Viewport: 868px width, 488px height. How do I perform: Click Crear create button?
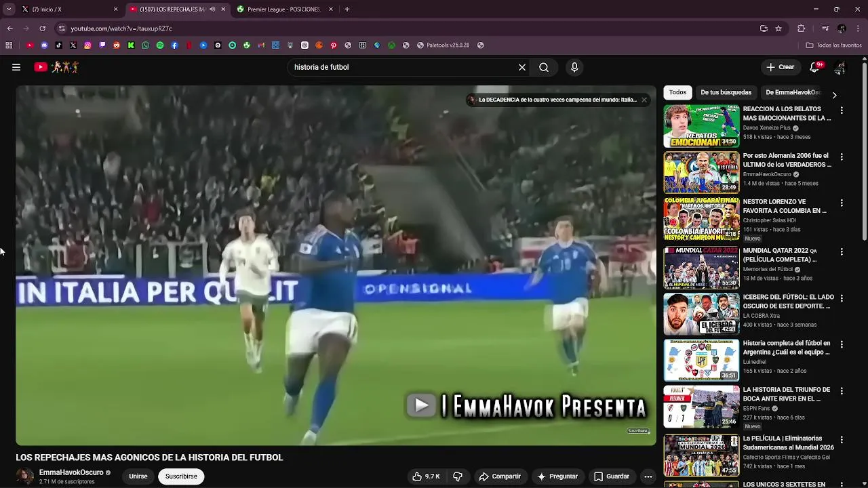point(781,67)
